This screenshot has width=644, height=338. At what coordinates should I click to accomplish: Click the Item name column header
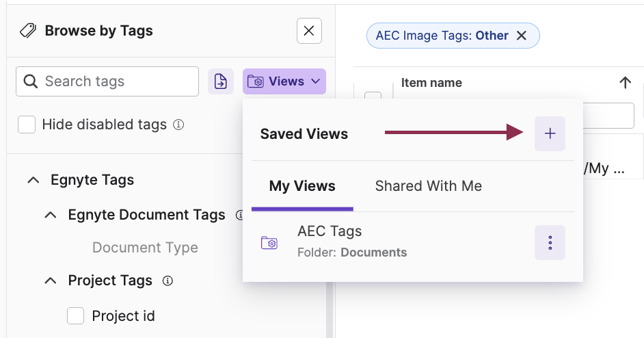tap(431, 83)
